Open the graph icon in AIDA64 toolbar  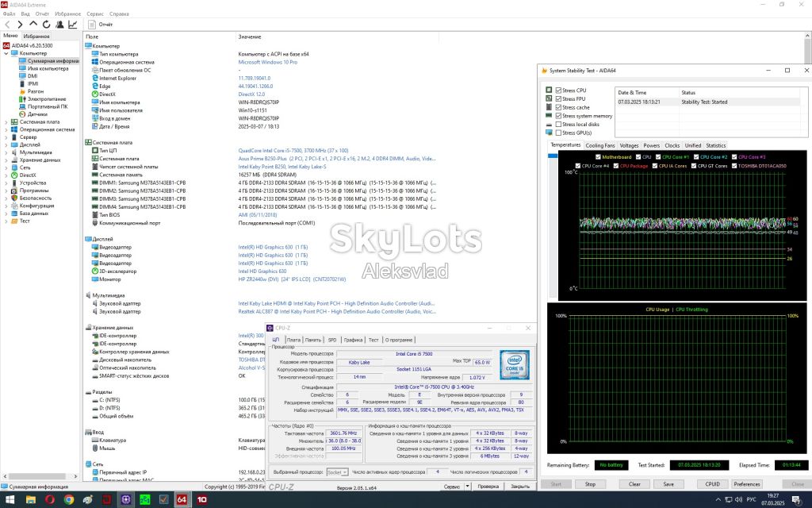point(72,25)
